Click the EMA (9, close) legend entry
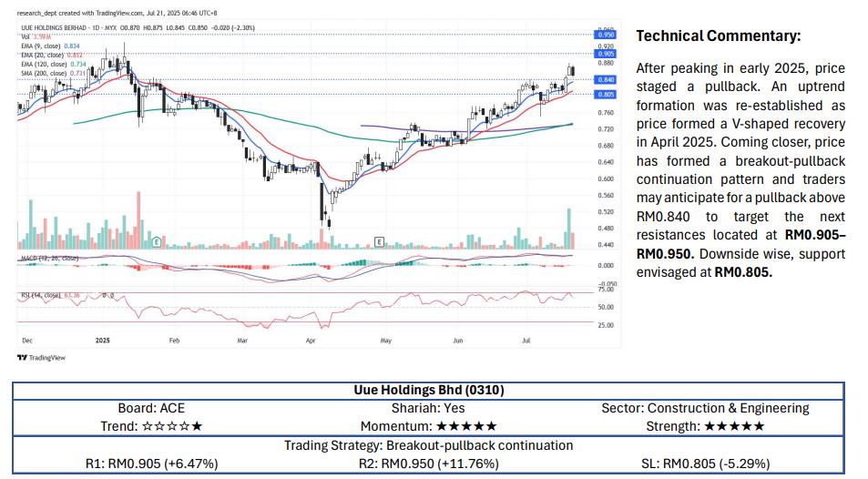Screen dimensions: 868x479 [x=50, y=46]
